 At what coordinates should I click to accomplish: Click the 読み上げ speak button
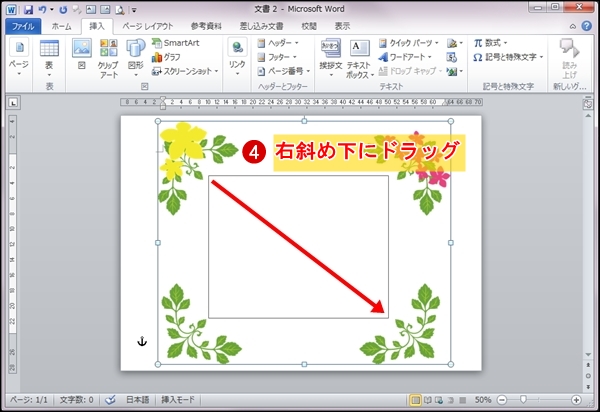tap(569, 58)
